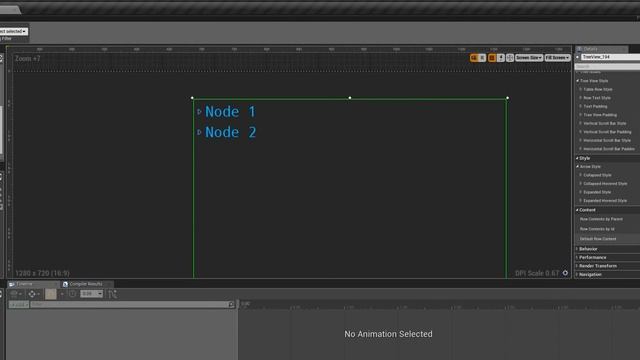Open the Screen Size dropdown

pos(529,58)
